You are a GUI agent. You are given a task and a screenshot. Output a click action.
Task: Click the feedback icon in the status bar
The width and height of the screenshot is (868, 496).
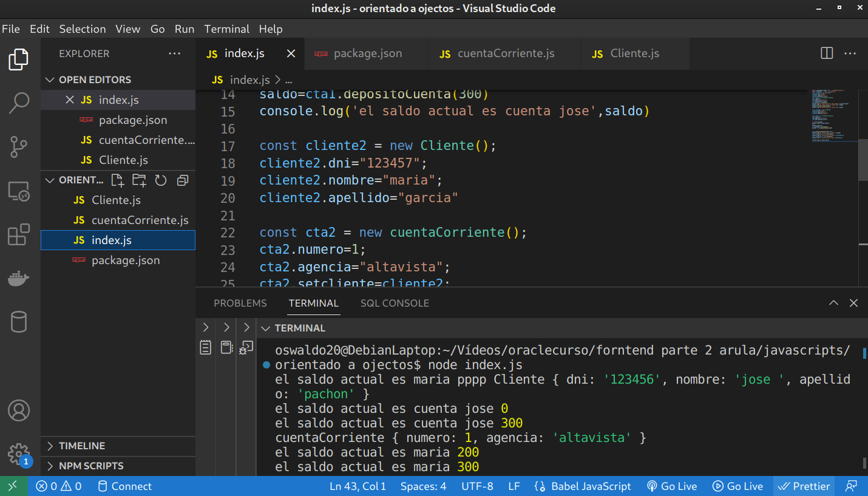(852, 486)
